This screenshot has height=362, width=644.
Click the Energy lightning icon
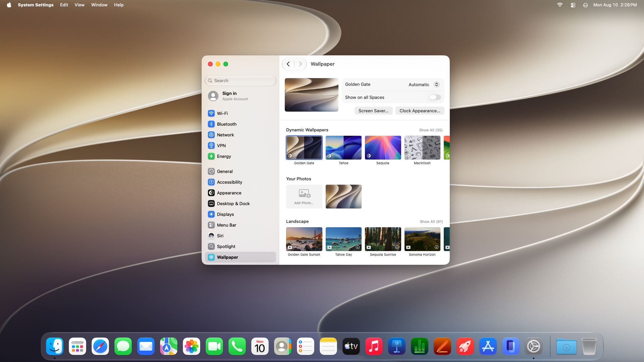211,156
